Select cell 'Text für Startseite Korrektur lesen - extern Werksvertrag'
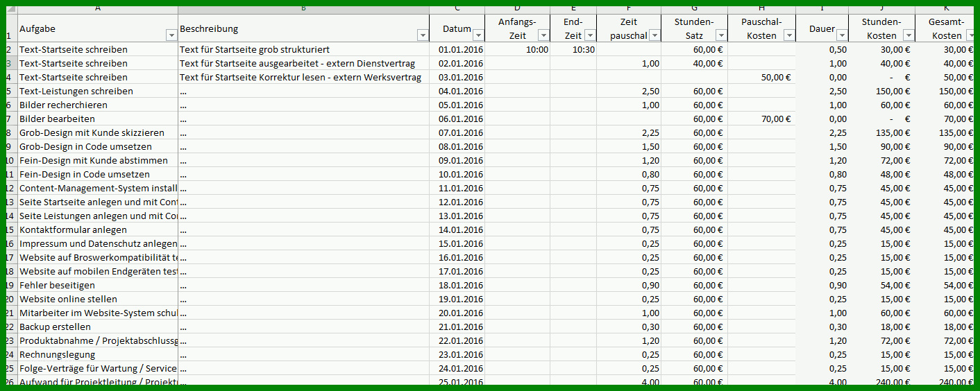Viewport: 980px width, 391px height. (x=303, y=77)
